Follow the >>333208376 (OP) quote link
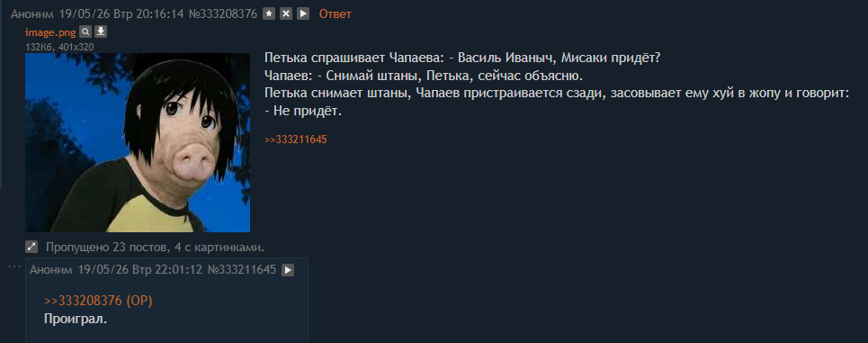This screenshot has width=868, height=343. coord(98,301)
